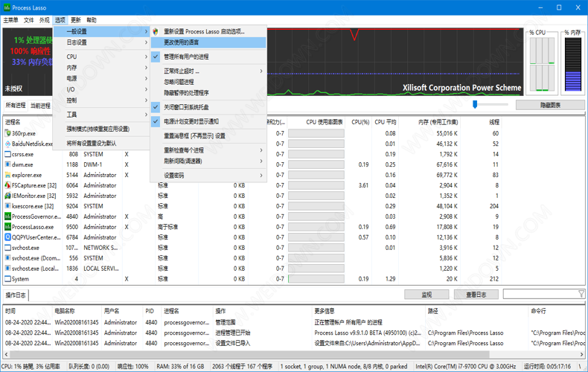The image size is (588, 372).
Task: Click the slider next to '隐藏图表'
Action: [475, 105]
